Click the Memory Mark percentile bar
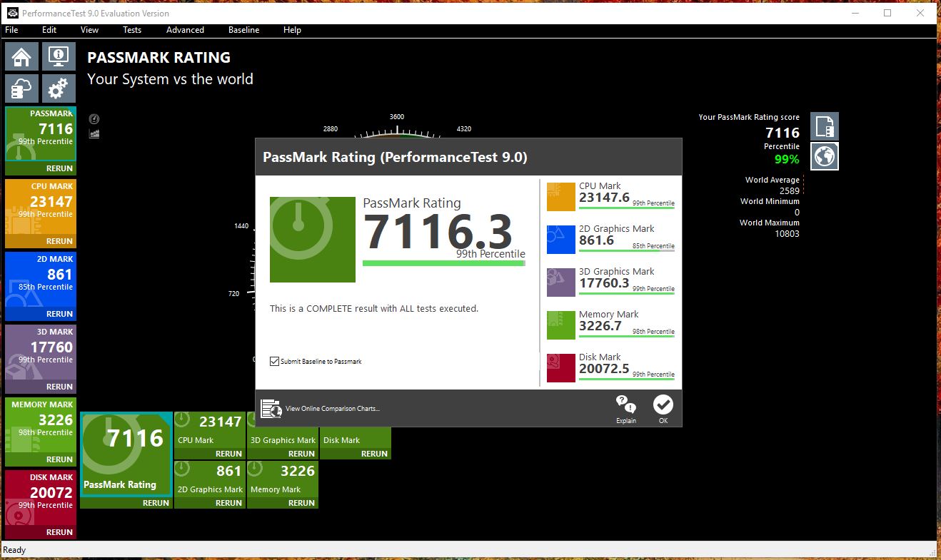The height and width of the screenshot is (560, 941). coord(626,335)
